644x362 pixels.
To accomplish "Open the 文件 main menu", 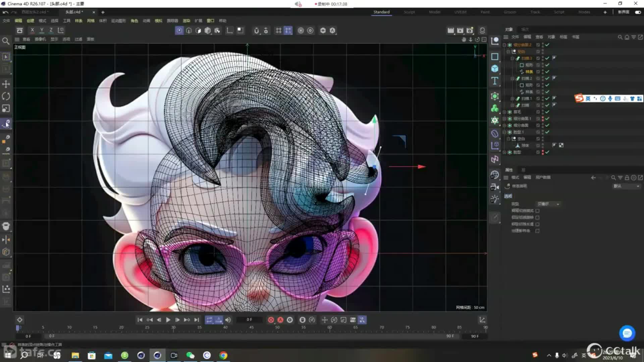I will [6, 21].
